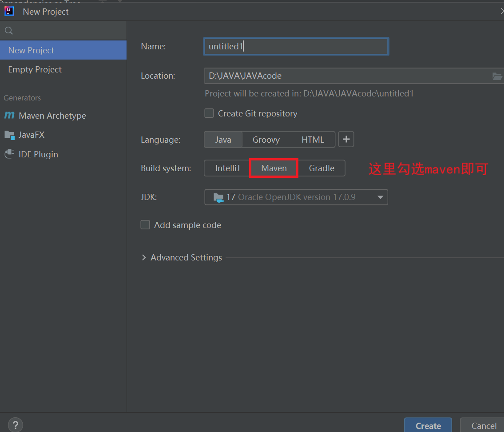Select Groovy as the language
This screenshot has height=432, width=504.
coord(266,140)
